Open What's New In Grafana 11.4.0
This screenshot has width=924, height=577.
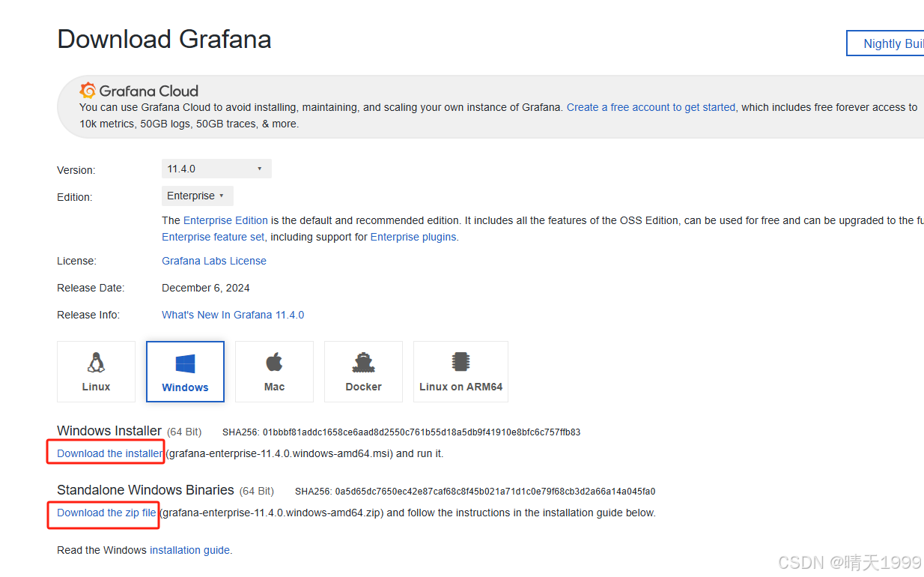[233, 315]
